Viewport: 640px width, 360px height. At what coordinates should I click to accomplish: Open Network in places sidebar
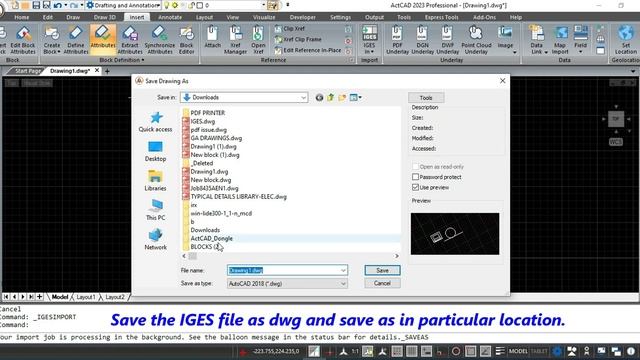156,240
